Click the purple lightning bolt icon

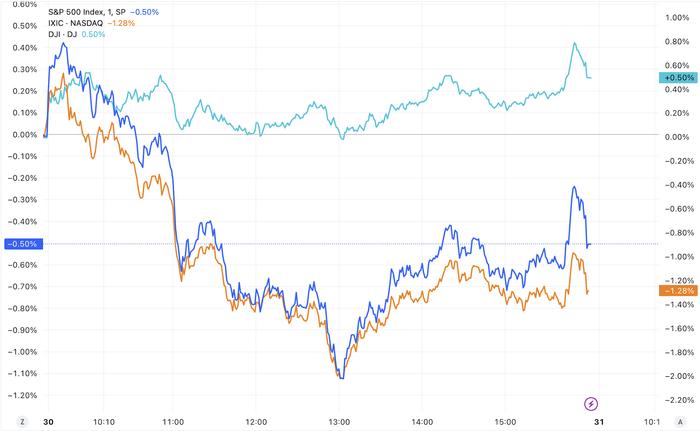(591, 403)
